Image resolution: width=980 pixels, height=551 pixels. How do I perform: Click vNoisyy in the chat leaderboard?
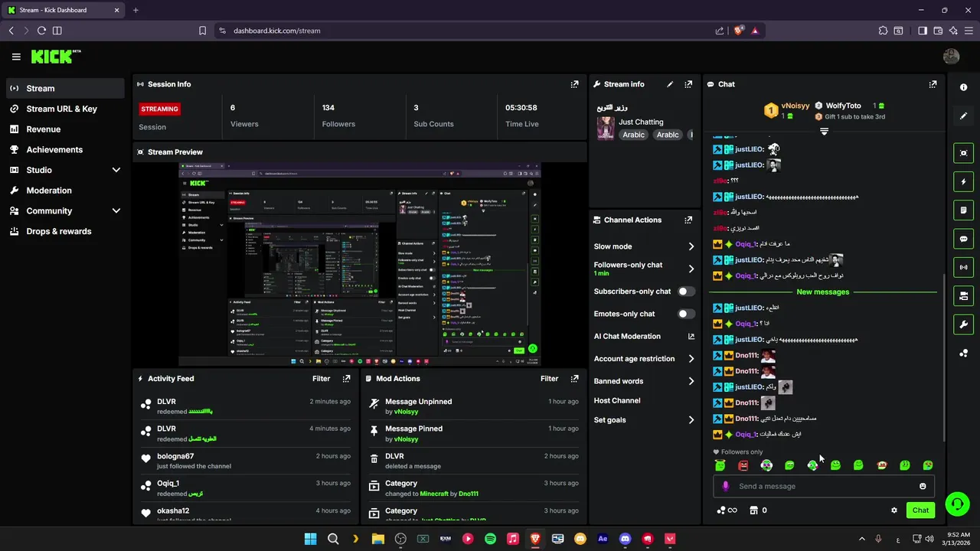click(x=795, y=106)
